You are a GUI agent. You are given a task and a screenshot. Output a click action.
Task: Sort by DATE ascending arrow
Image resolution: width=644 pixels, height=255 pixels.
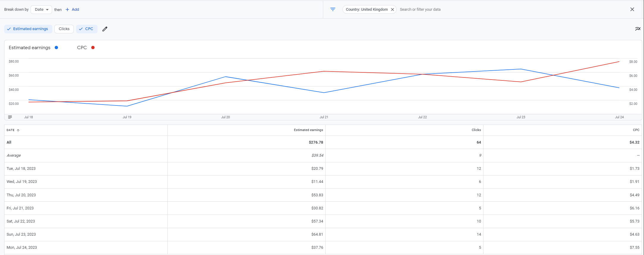[18, 130]
